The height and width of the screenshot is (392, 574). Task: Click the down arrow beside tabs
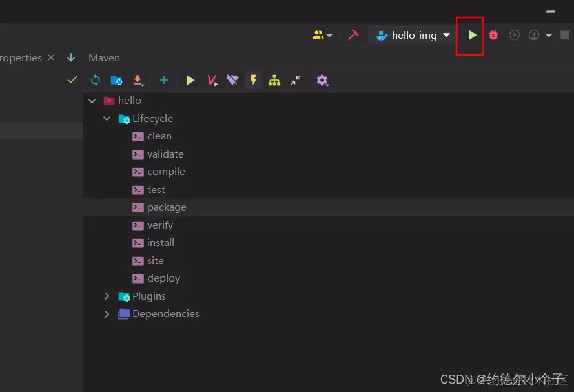[71, 58]
